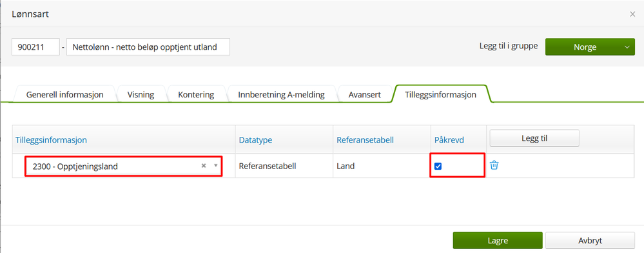Click the Nettolønn name field
Screen dimensions: 644x253
click(x=148, y=47)
